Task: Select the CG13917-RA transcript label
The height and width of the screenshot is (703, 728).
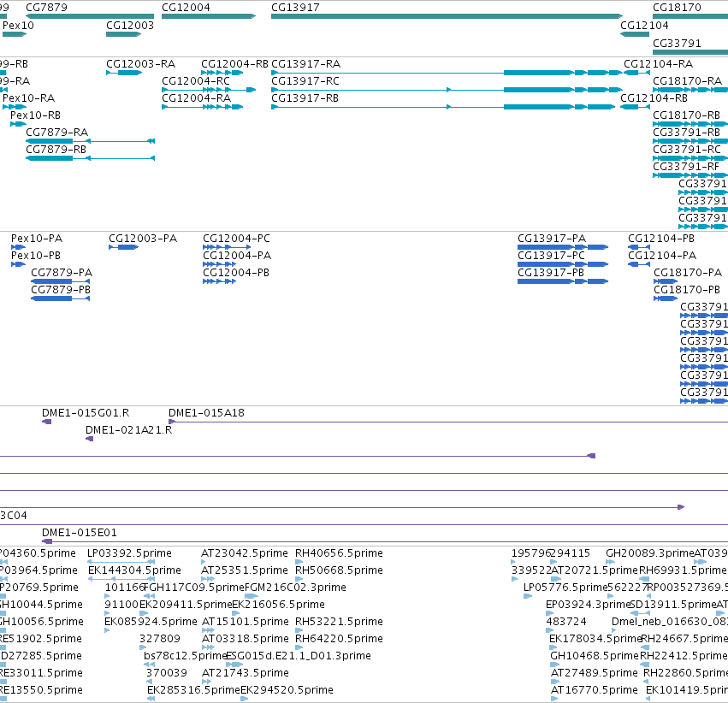Action: pyautogui.click(x=305, y=63)
